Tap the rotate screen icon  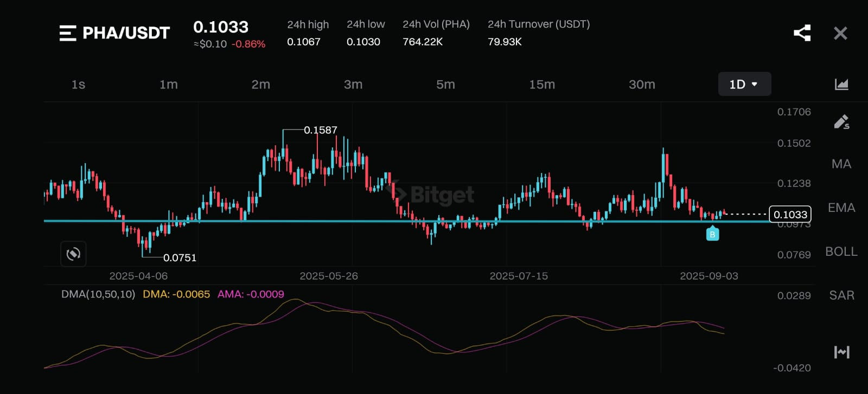click(73, 254)
